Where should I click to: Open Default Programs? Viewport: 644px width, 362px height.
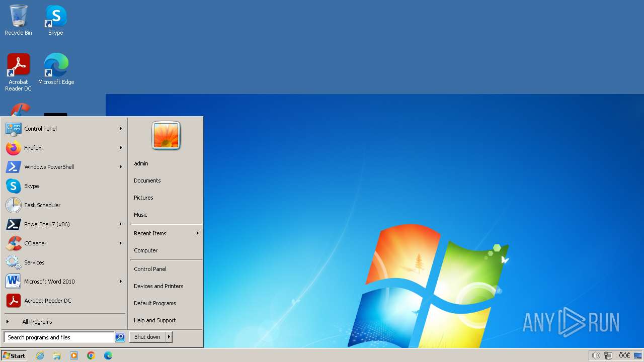(166, 303)
